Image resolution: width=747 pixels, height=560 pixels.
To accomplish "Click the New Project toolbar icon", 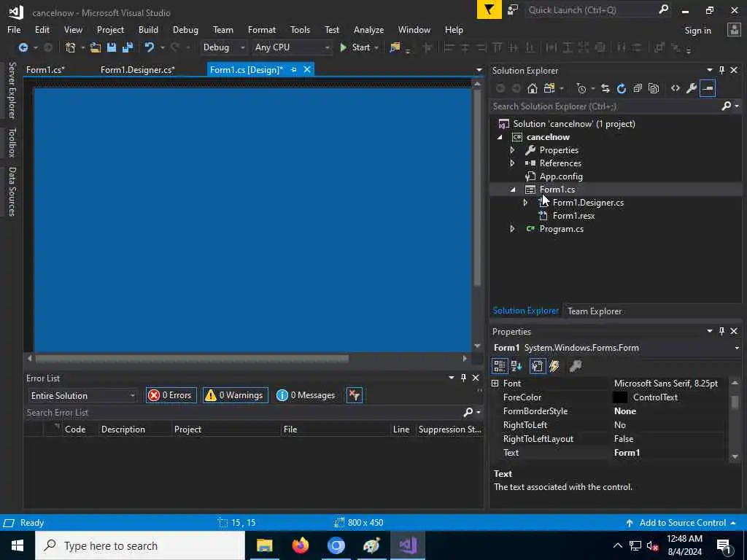I will point(70,47).
